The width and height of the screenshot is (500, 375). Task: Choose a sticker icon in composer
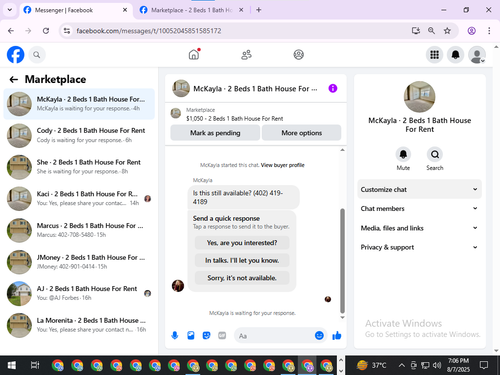click(206, 335)
